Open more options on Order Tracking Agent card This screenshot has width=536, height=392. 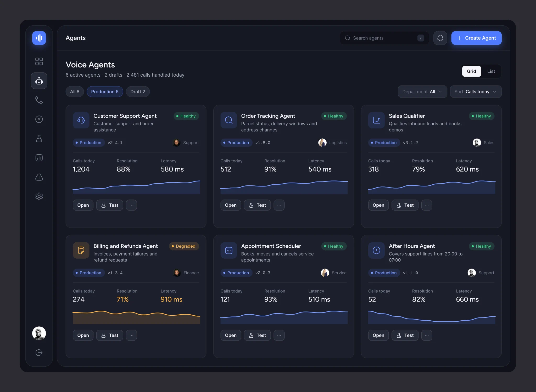(279, 205)
